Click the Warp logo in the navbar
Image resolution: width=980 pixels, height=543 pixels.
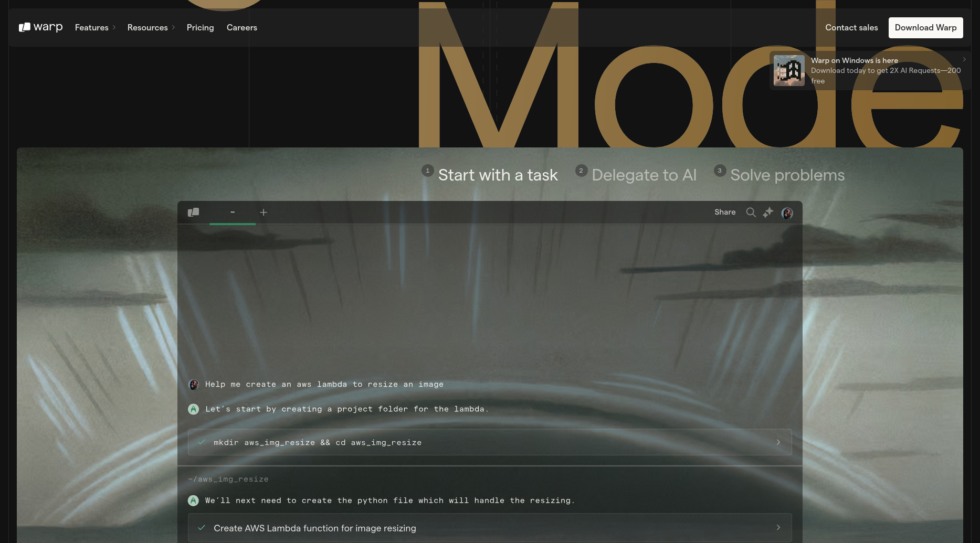pyautogui.click(x=41, y=27)
